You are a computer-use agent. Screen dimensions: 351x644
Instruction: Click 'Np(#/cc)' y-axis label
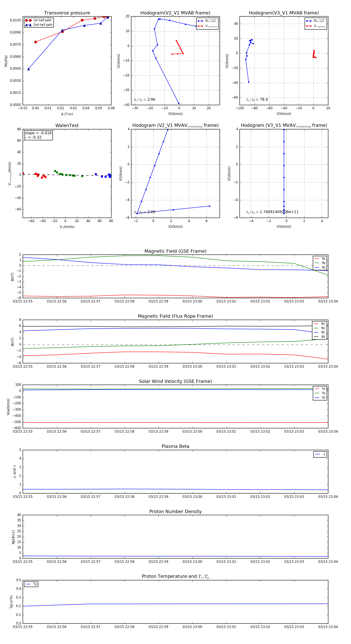coord(13,537)
